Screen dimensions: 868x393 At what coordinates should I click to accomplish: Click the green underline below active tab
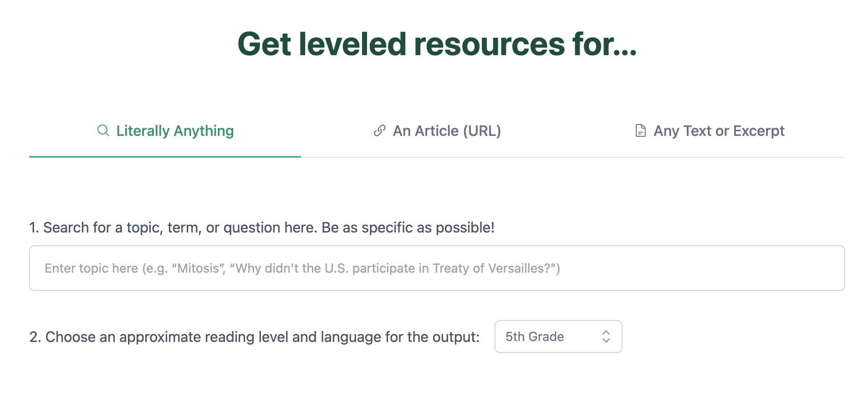(x=165, y=157)
